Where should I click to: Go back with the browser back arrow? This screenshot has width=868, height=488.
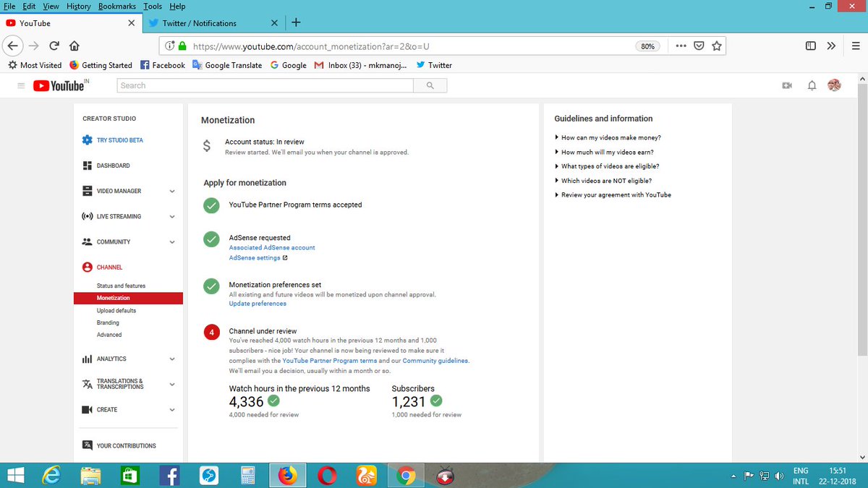pyautogui.click(x=12, y=46)
